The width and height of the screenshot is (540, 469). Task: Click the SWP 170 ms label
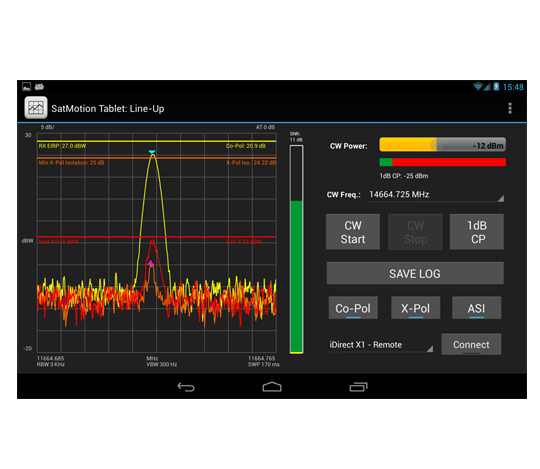point(264,364)
